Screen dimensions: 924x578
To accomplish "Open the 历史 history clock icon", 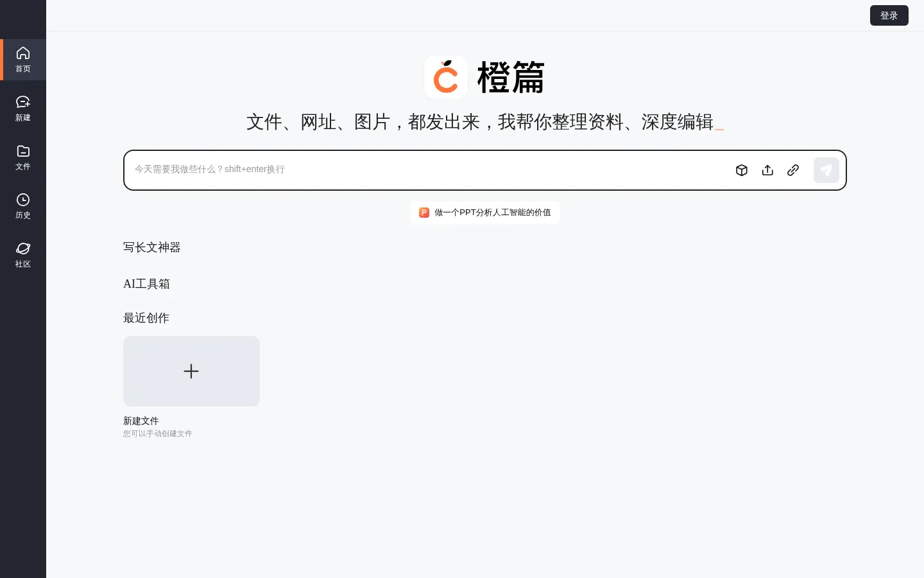I will [x=23, y=200].
